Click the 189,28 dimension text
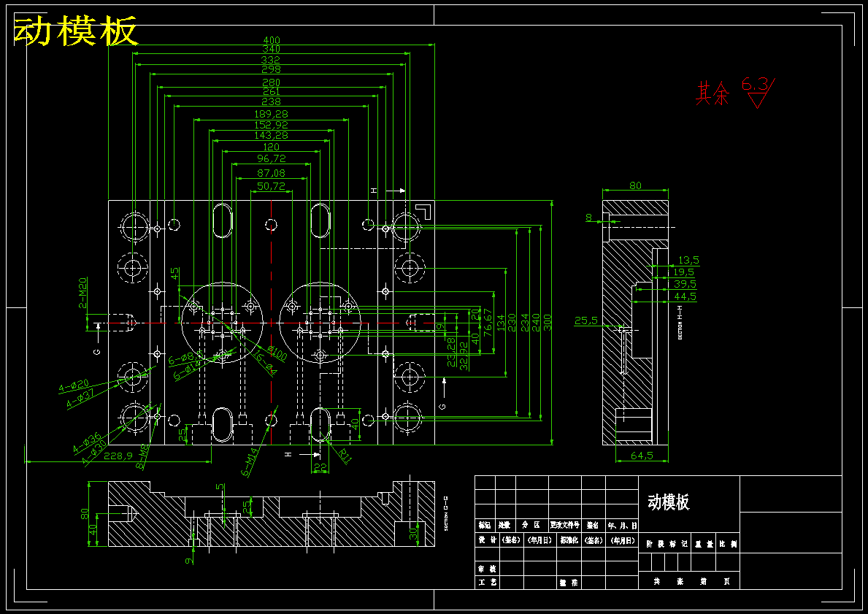The image size is (868, 614). pos(272,114)
